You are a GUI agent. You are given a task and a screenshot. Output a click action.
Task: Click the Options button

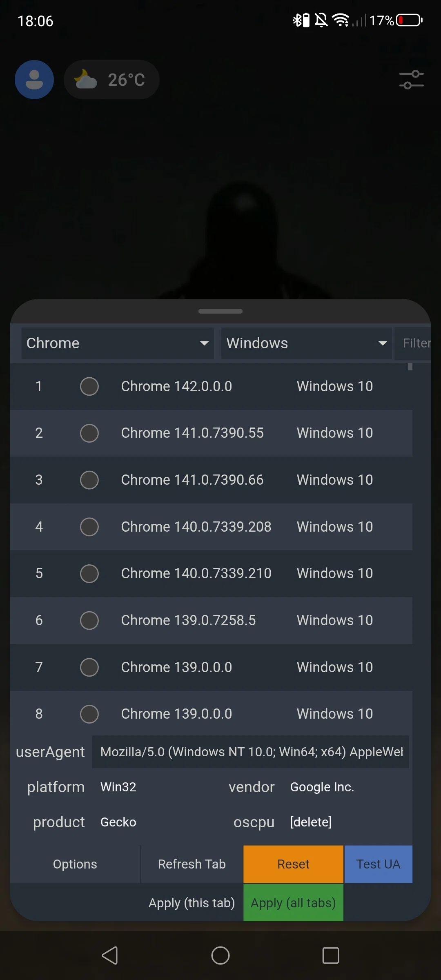(75, 864)
